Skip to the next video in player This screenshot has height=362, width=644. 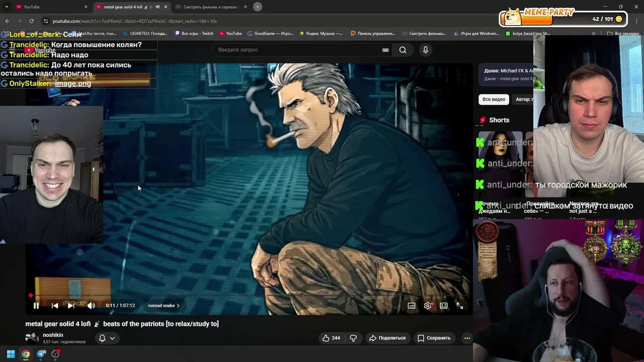[x=71, y=305]
